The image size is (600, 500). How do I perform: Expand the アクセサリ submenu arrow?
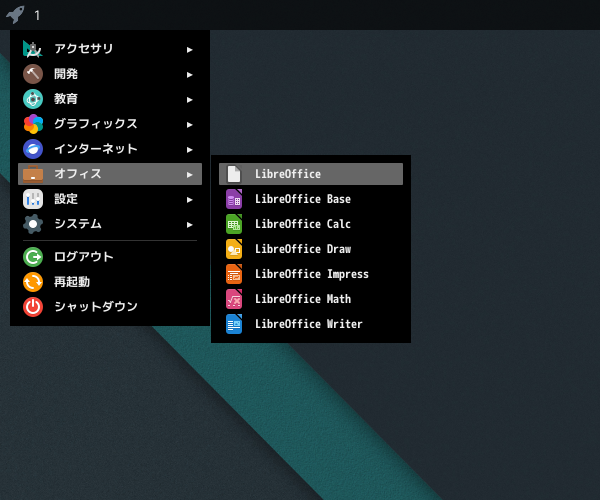(189, 50)
